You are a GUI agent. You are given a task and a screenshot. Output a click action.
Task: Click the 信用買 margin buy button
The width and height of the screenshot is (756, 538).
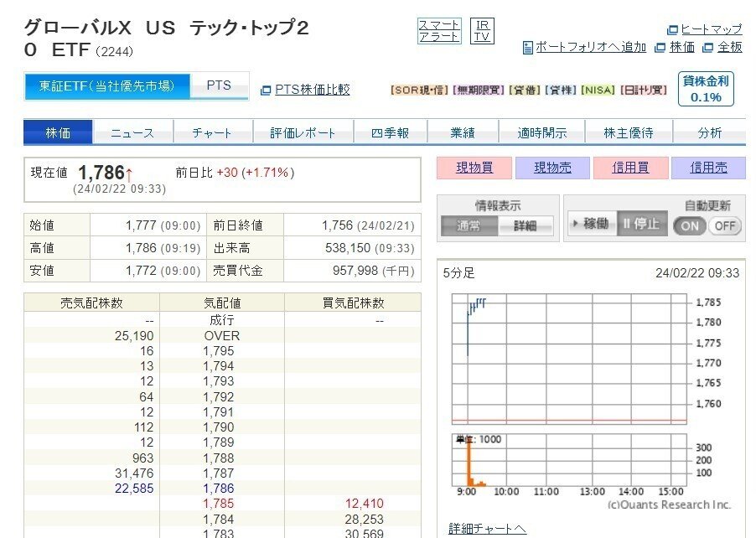pyautogui.click(x=630, y=168)
